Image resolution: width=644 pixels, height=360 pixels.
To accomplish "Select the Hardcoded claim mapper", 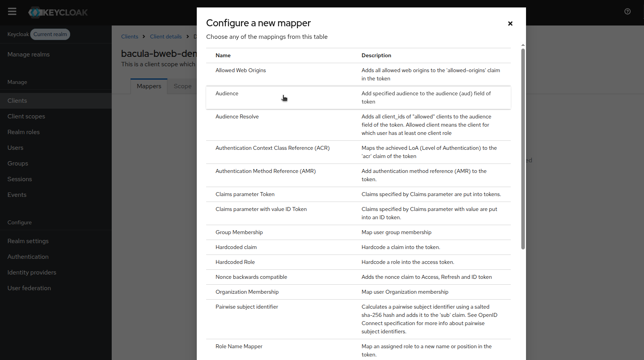I will coord(236,247).
